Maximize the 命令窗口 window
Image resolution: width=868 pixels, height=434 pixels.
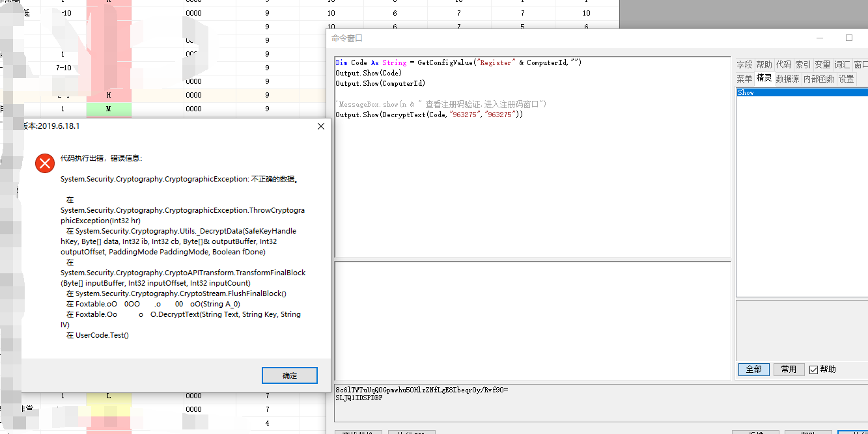tap(849, 38)
